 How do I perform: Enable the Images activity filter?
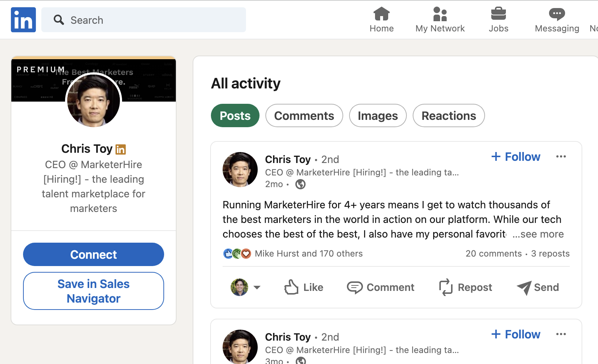tap(378, 115)
